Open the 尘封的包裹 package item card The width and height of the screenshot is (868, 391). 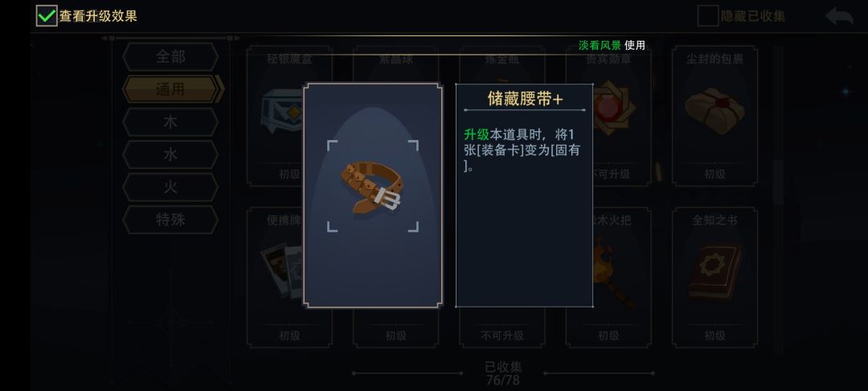(714, 116)
